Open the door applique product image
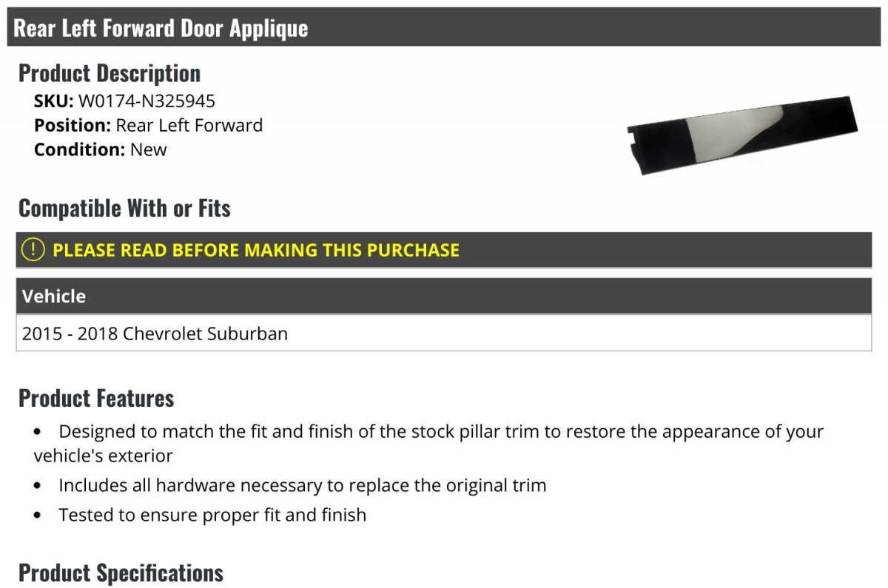 (742, 135)
